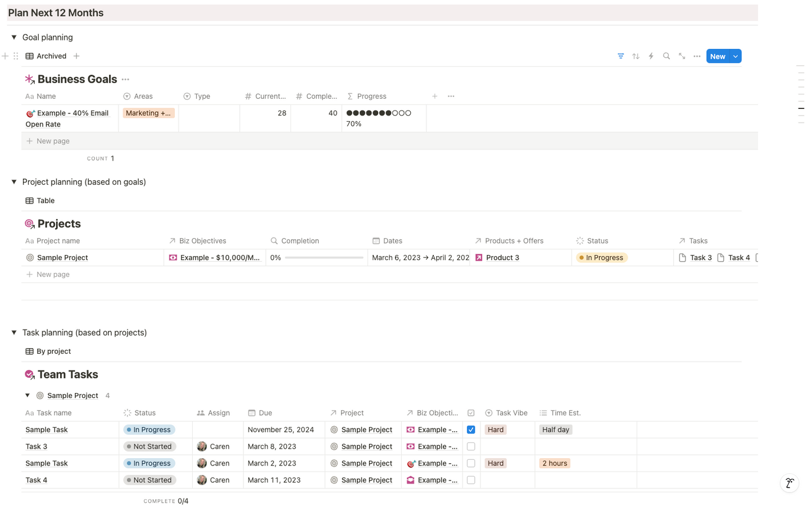Click the search icon in the database toolbar

(x=666, y=56)
